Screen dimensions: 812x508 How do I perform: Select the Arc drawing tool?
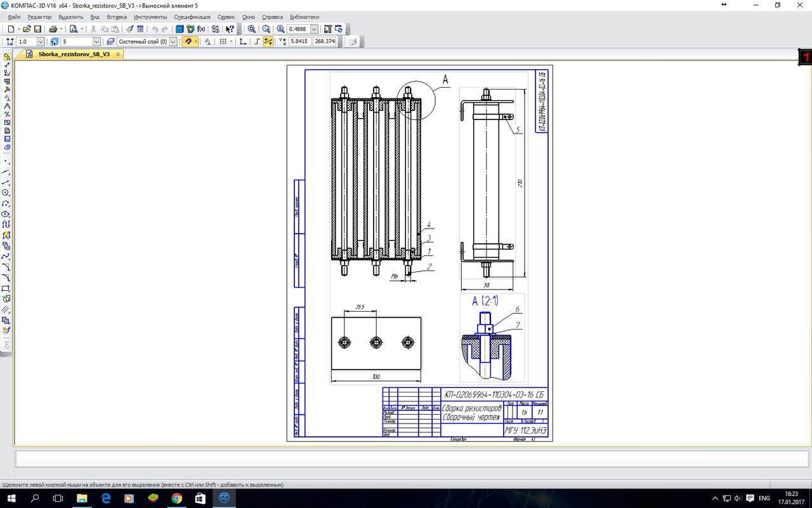point(6,203)
